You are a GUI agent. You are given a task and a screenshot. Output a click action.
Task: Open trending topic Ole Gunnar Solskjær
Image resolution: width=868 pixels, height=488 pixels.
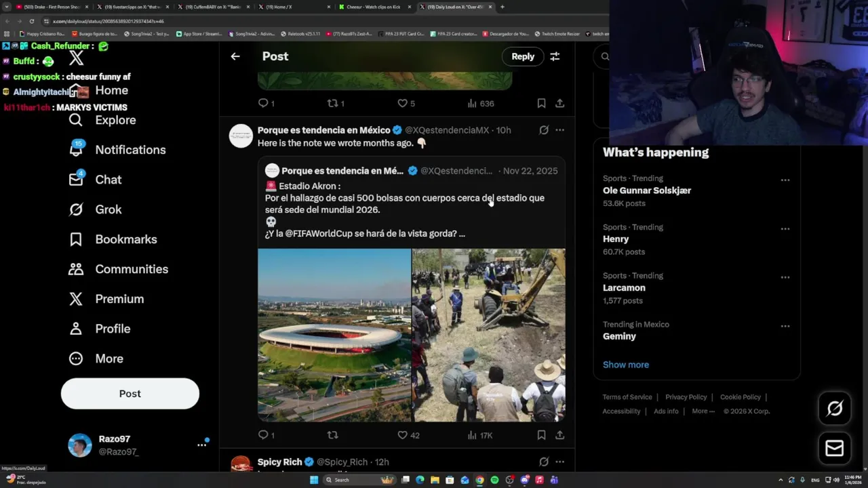[647, 190]
